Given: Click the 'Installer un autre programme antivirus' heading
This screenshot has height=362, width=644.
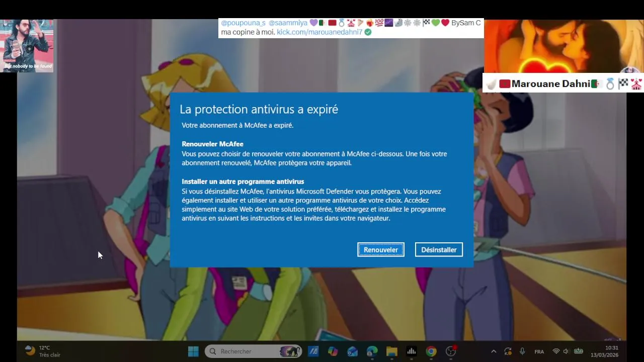Looking at the screenshot, I should (243, 182).
